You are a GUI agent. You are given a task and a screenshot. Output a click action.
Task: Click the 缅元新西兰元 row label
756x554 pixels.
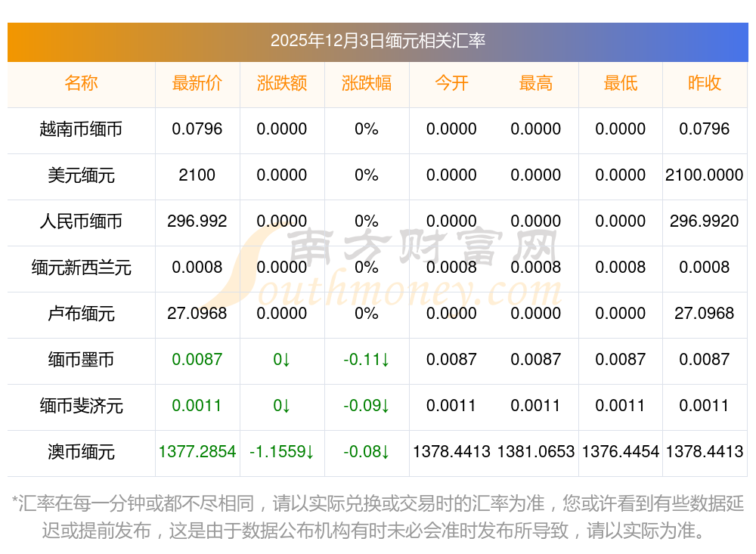(81, 267)
